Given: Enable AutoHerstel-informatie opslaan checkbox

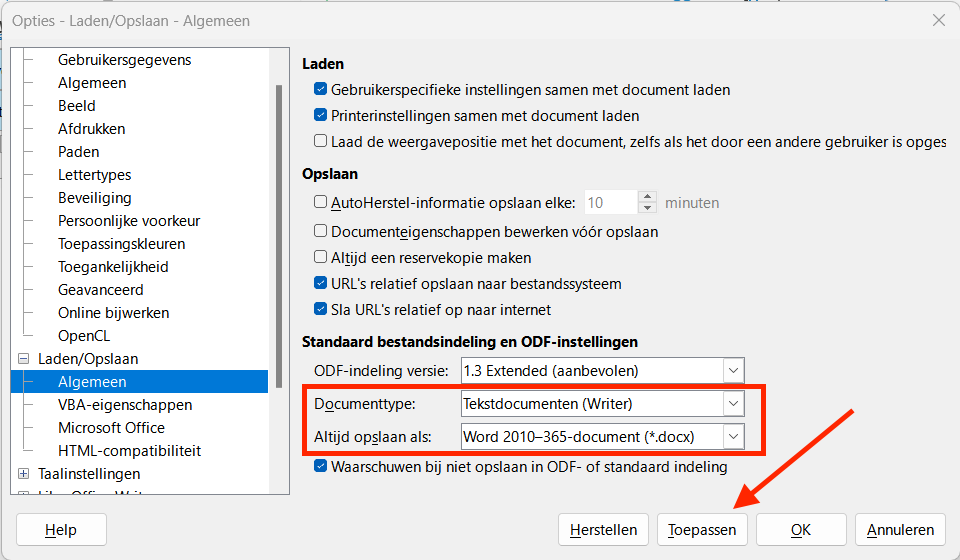Looking at the screenshot, I should tap(321, 202).
